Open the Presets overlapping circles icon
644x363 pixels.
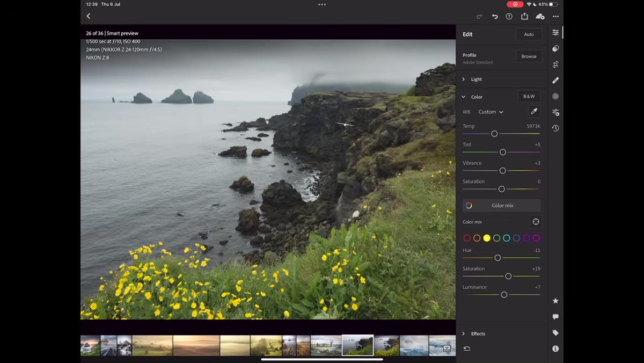click(x=555, y=48)
